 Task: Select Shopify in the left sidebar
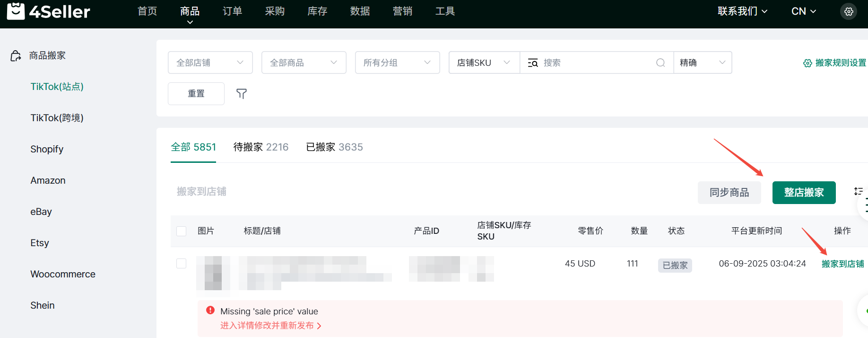[47, 149]
